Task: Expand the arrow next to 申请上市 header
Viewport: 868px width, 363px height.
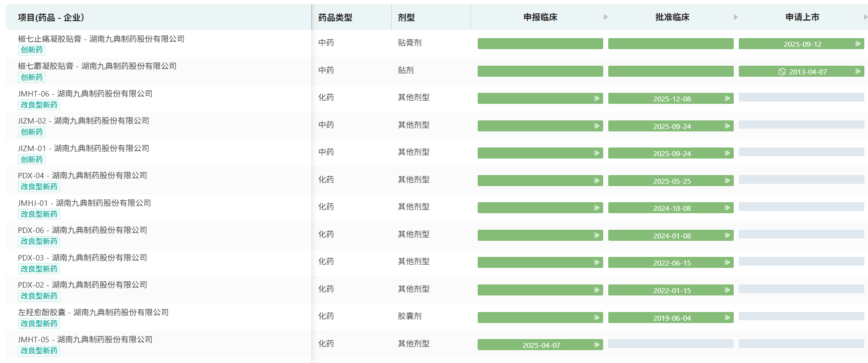Action: click(866, 17)
